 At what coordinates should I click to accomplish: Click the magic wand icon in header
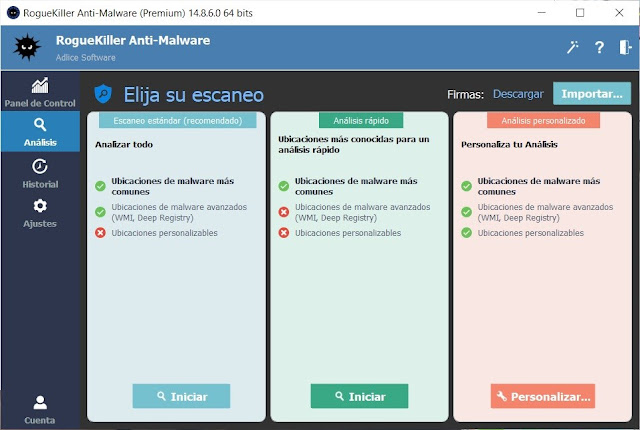coord(573,47)
